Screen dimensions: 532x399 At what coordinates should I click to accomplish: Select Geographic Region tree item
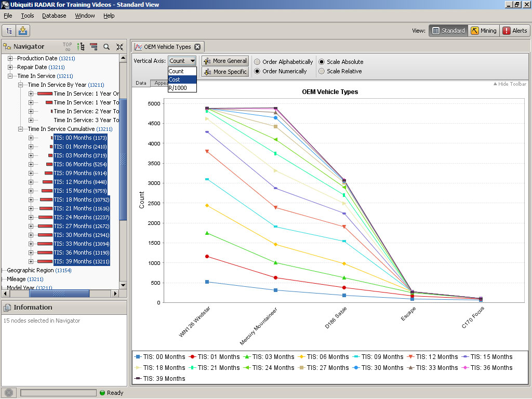click(x=39, y=270)
